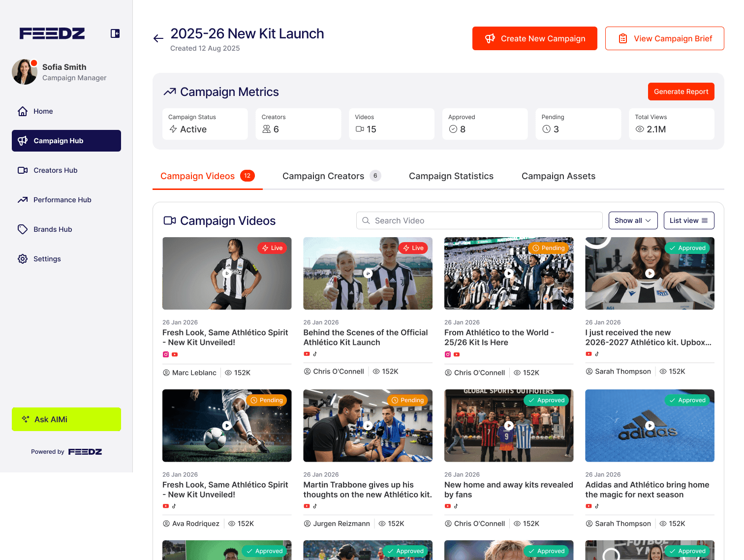Toggle the Live badge on Fresh Look video
This screenshot has height=560, width=744.
(x=272, y=248)
